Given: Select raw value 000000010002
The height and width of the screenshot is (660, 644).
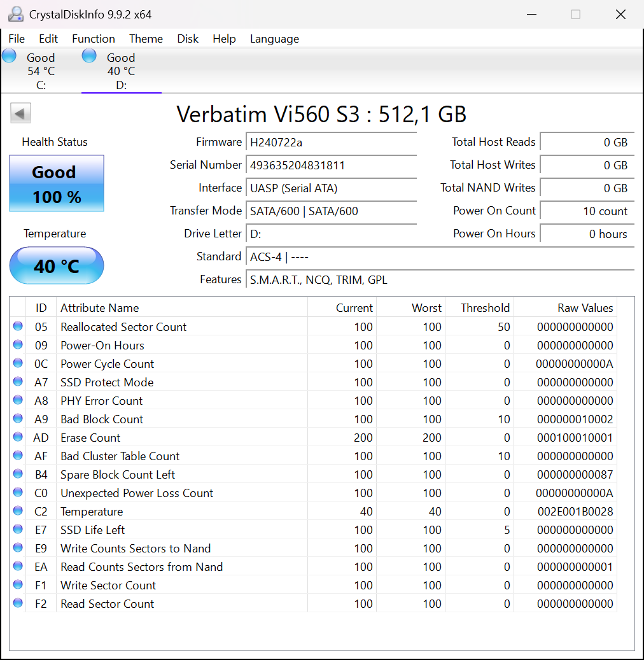Looking at the screenshot, I should [x=575, y=419].
